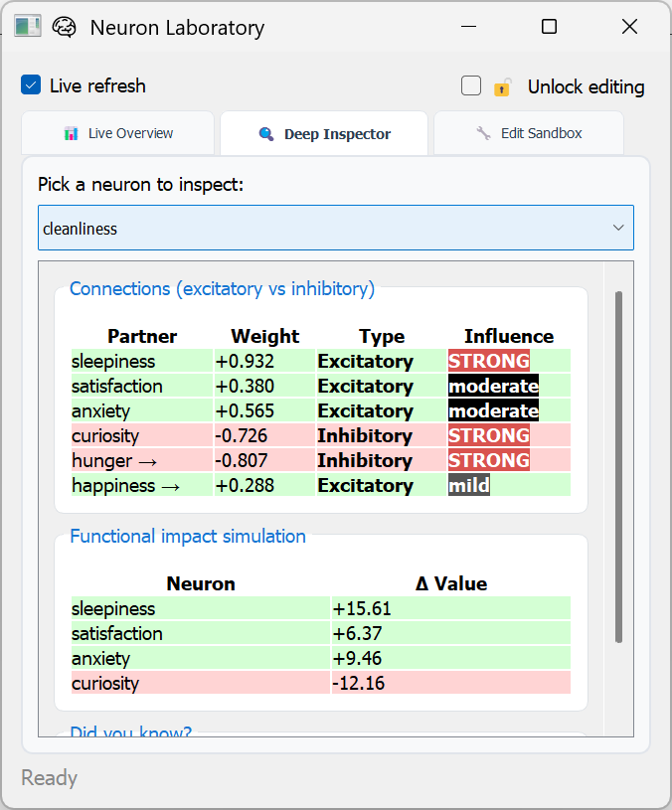The width and height of the screenshot is (672, 810).
Task: Click the STRONG influence badge for hunger
Action: click(488, 460)
